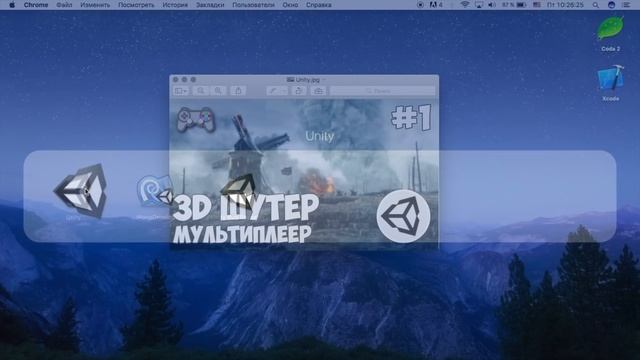
Task: Minimize the Unity.jpg Preview window
Action: coord(184,80)
